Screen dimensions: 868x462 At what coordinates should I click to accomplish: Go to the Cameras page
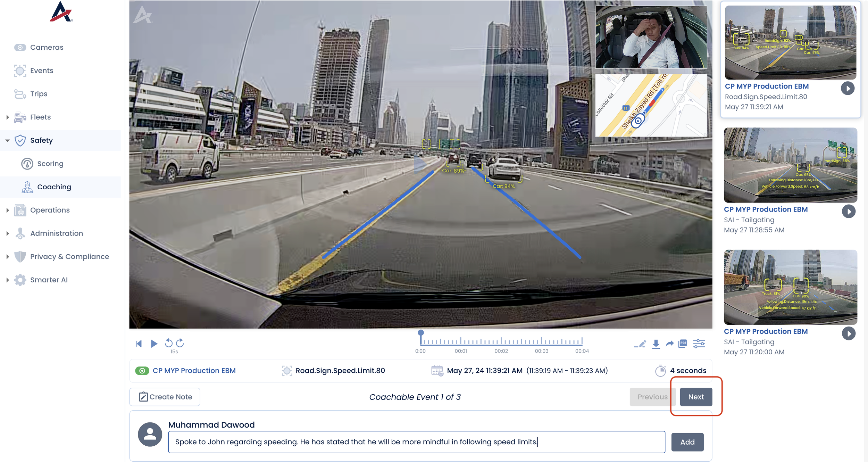47,47
